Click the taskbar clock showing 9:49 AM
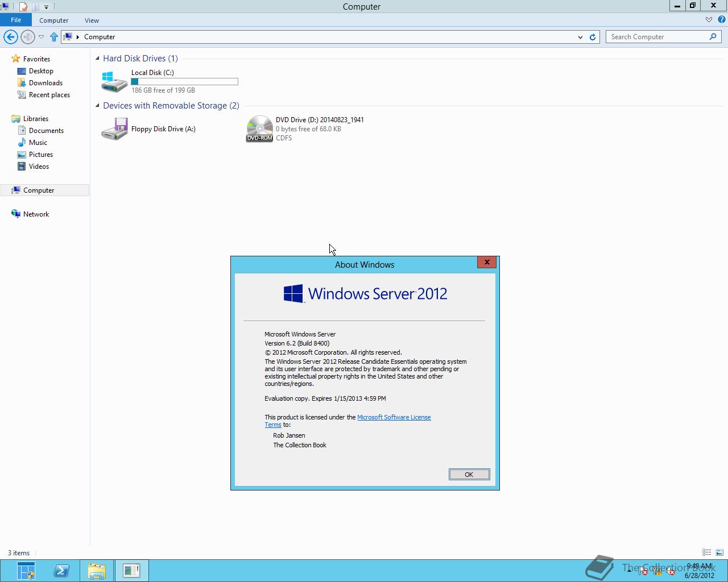The height and width of the screenshot is (582, 728). point(699,571)
